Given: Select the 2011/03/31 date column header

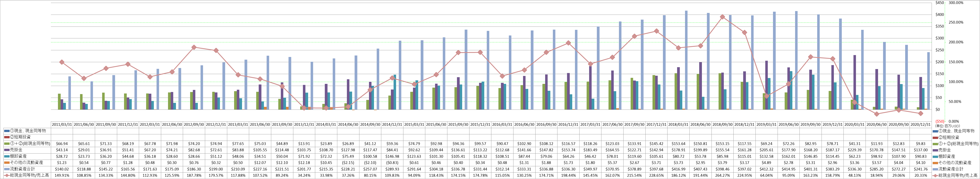Looking at the screenshot, I should [x=62, y=125].
